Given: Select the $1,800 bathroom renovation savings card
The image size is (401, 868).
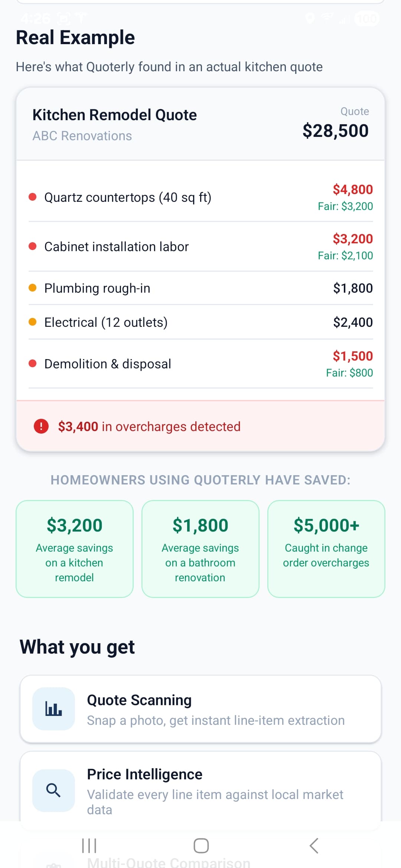Looking at the screenshot, I should [x=200, y=549].
